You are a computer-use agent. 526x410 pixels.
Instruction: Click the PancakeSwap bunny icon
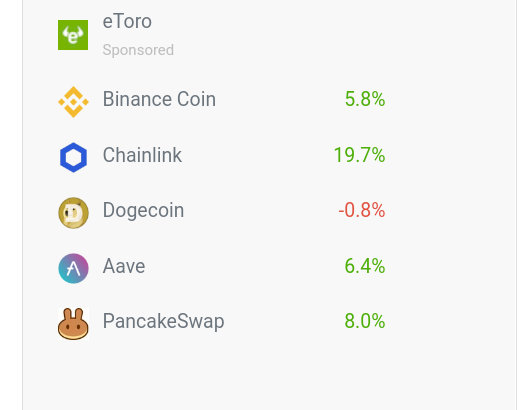pos(73,324)
